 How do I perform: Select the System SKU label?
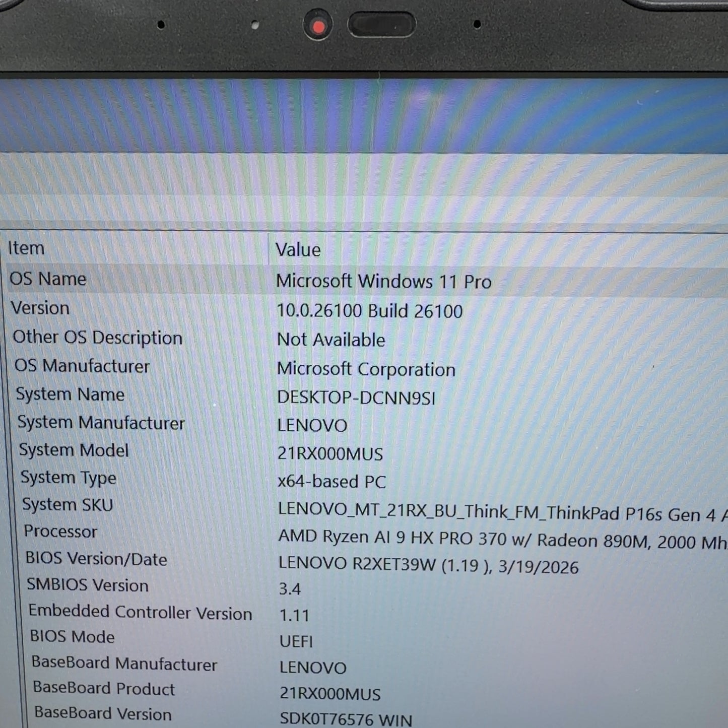click(68, 504)
